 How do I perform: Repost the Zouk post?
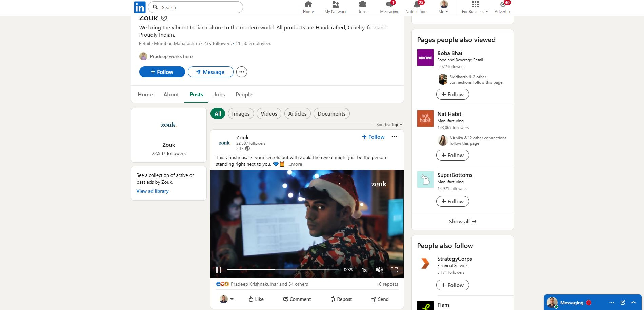pos(341,299)
